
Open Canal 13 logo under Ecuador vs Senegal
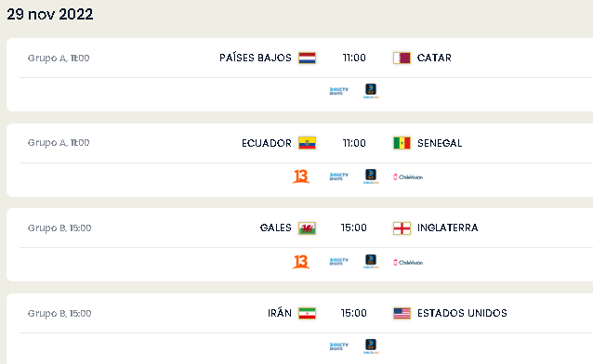pos(301,176)
